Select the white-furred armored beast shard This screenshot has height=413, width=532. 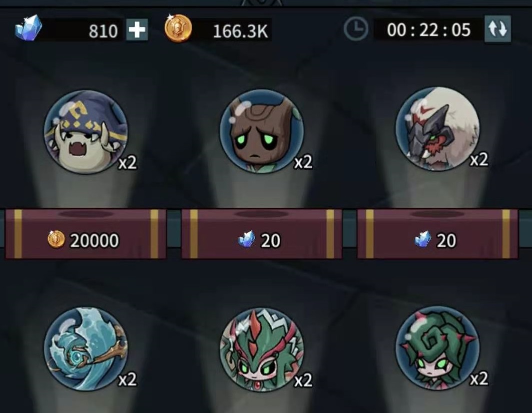(x=438, y=129)
